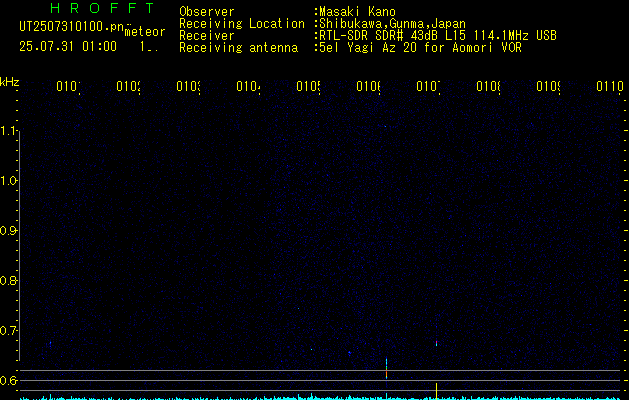Click the date 25.07.31 01:00
629x400 pixels.
pos(68,47)
